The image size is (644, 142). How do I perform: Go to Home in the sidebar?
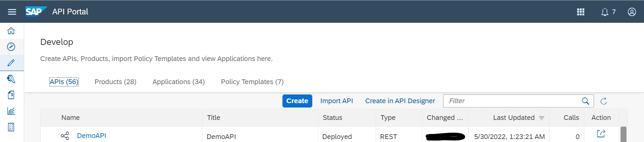pos(11,31)
